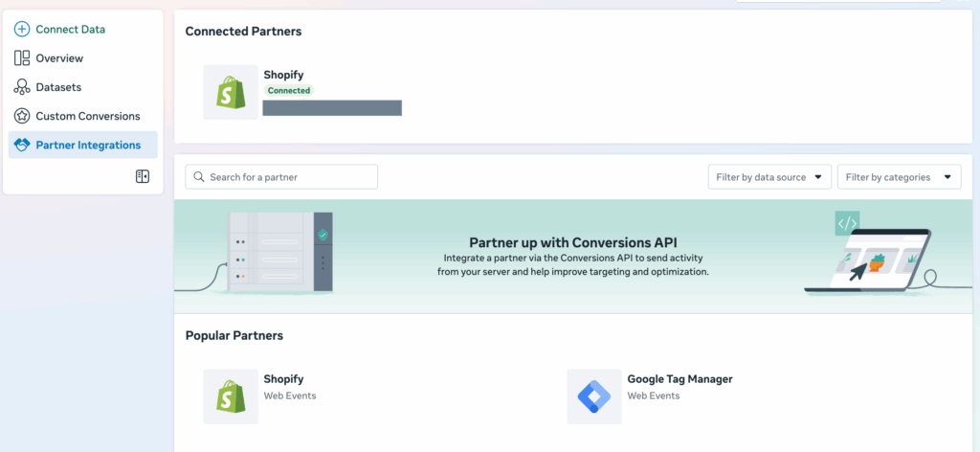Open Filter by categories dropdown
This screenshot has width=980, height=452.
pos(899,177)
